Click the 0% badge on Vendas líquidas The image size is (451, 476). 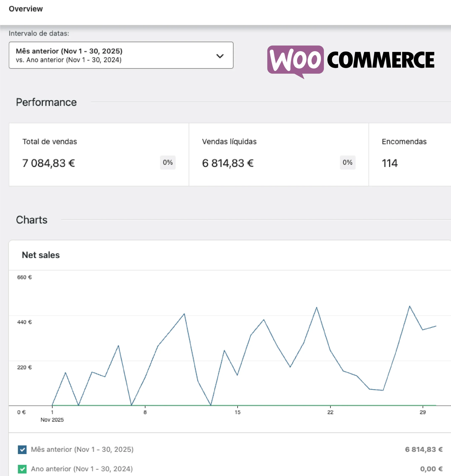347,163
